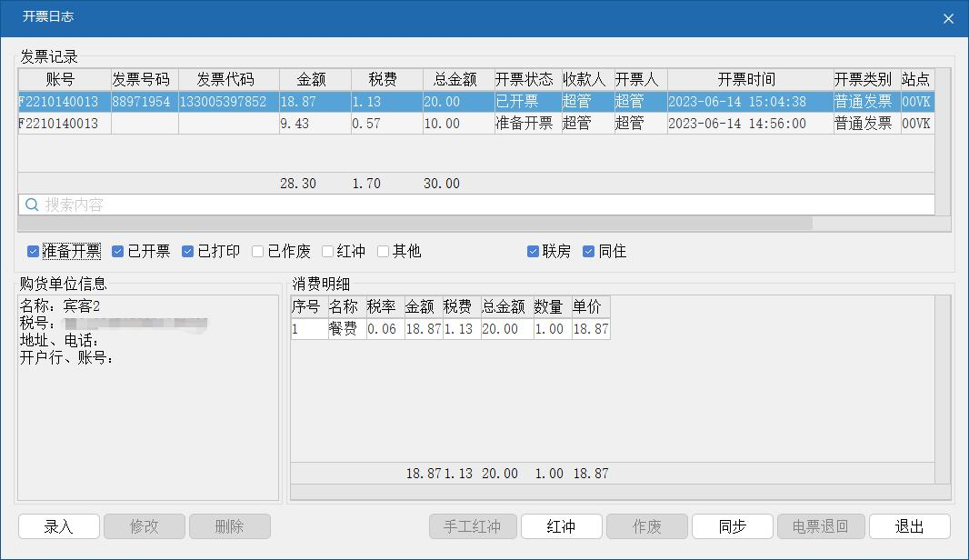Click the 发票记录 vertical scrollbar
This screenshot has width=969, height=560.
pos(943,142)
